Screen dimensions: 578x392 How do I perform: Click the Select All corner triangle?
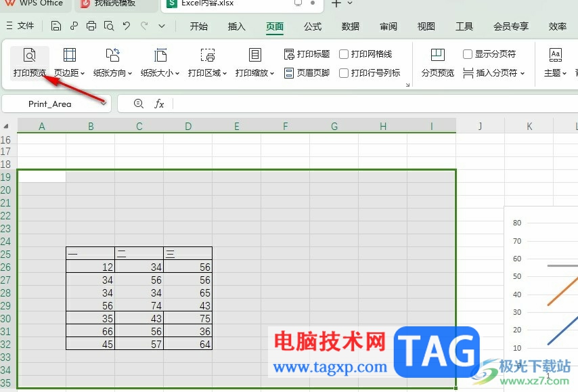(x=6, y=126)
